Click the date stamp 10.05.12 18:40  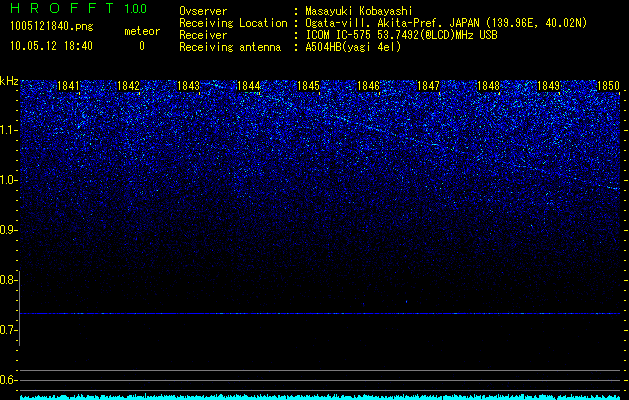[x=51, y=46]
